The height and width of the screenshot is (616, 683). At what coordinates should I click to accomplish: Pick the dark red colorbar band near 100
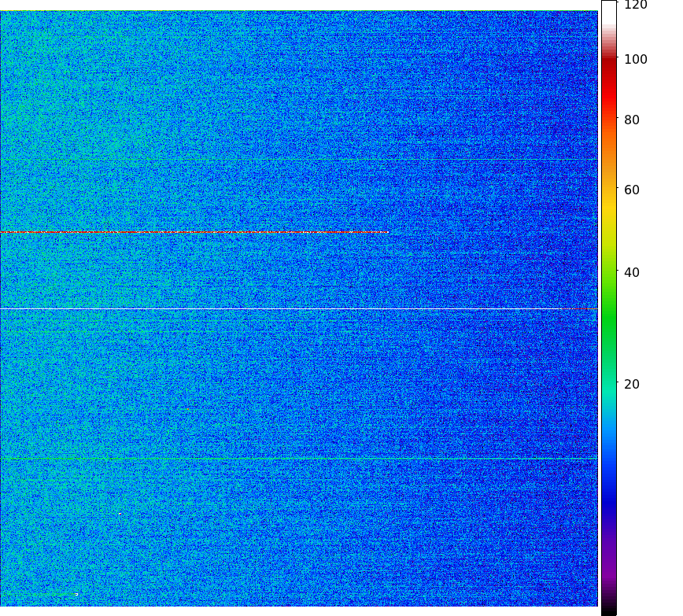pos(608,61)
